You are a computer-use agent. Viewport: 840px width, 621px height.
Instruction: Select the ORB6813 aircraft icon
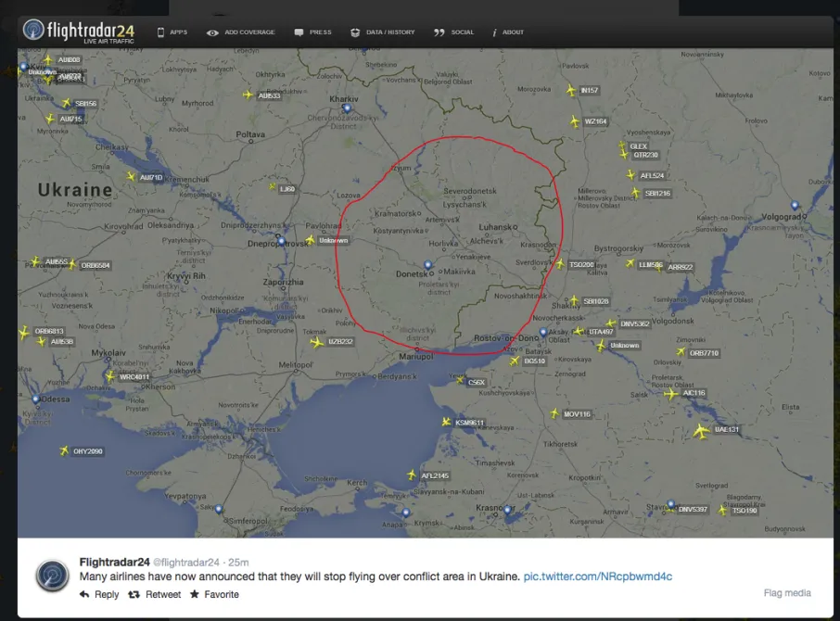(x=23, y=333)
